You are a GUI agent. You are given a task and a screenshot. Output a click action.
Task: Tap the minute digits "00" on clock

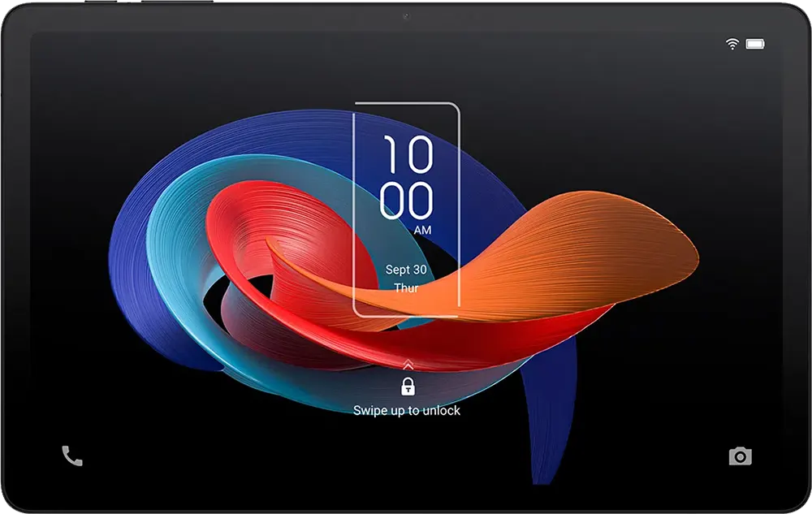coord(407,201)
